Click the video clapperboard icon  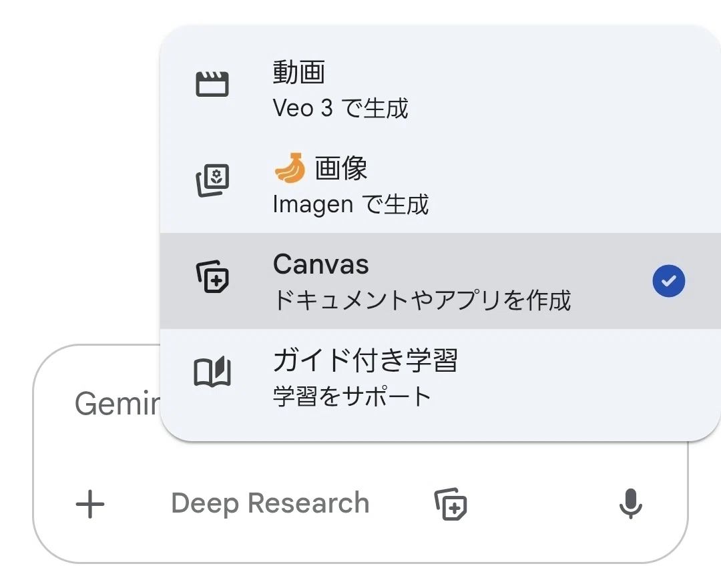(x=212, y=84)
